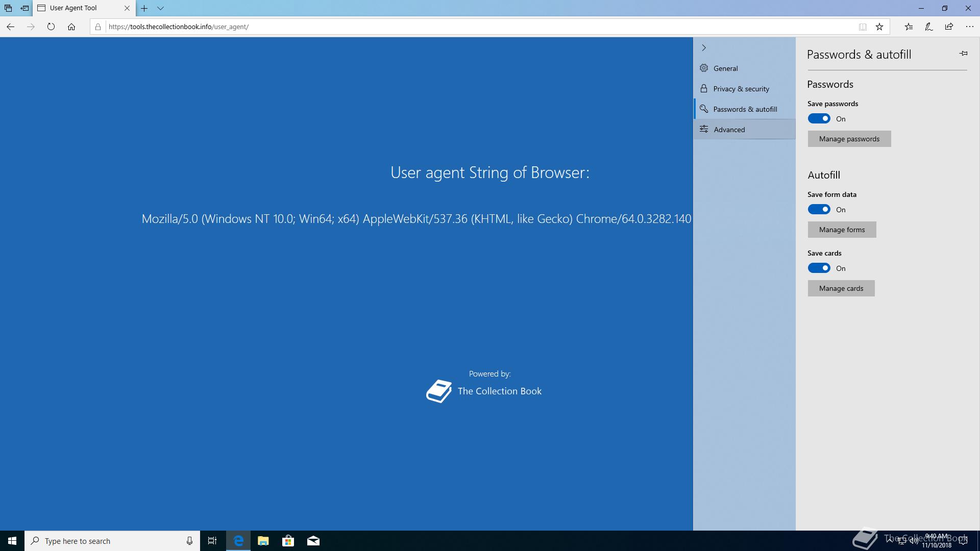Collapse the settings menu pane chevron

click(x=704, y=47)
